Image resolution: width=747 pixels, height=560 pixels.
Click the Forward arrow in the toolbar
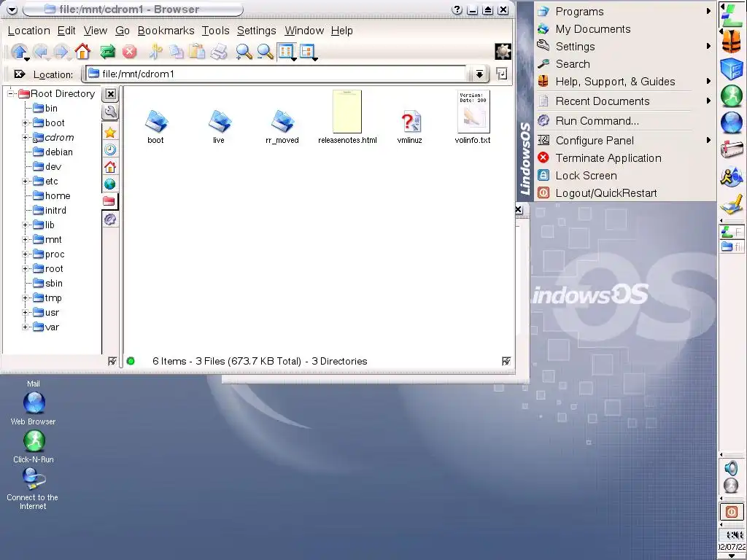click(x=62, y=52)
